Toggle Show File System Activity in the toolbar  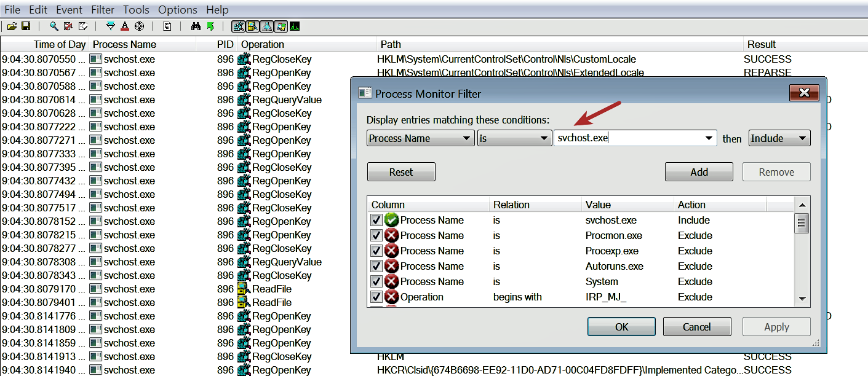pyautogui.click(x=252, y=26)
